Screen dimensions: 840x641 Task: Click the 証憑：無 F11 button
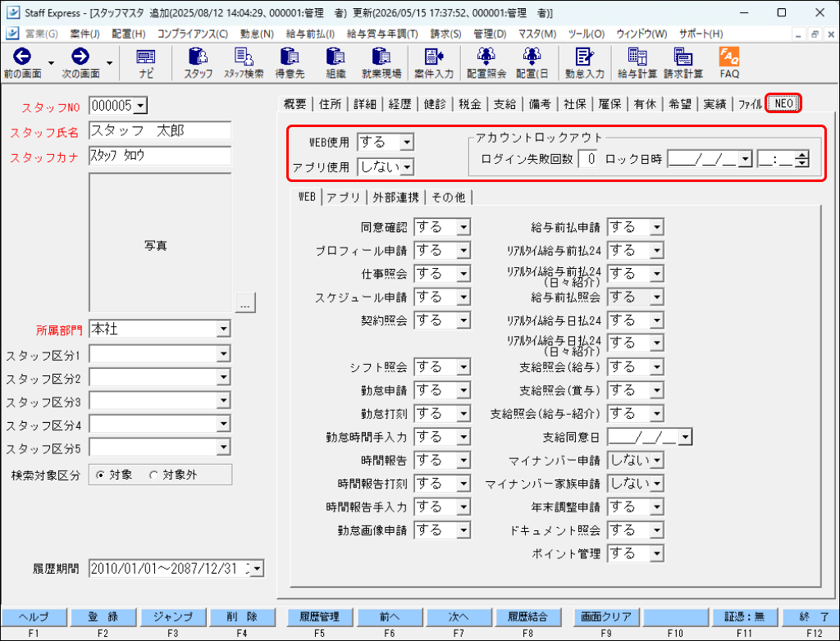[x=744, y=617]
